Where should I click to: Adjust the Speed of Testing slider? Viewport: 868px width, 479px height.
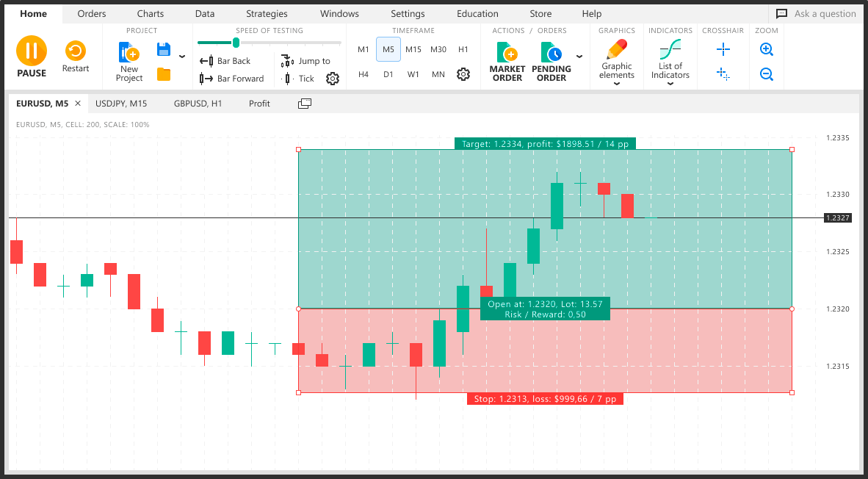pos(236,43)
